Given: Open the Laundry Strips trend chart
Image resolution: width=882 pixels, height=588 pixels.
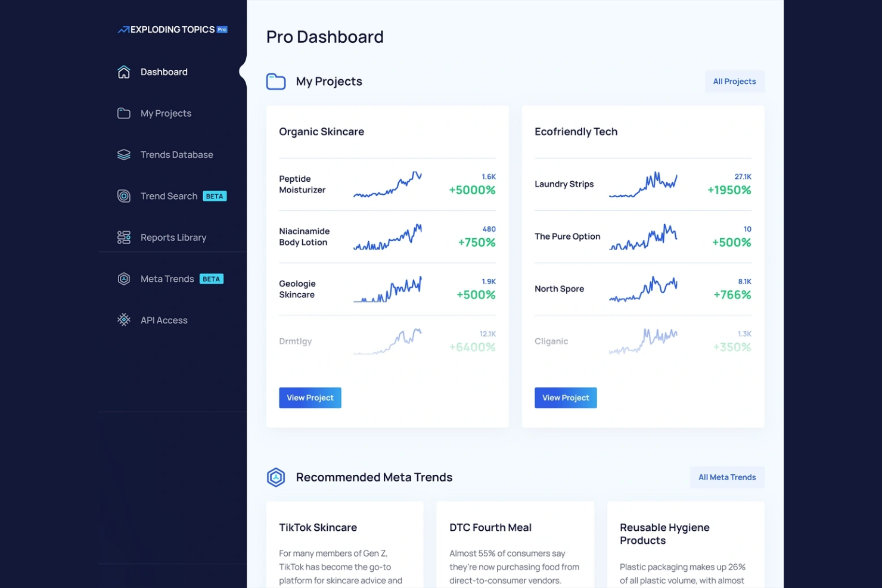Looking at the screenshot, I should pyautogui.click(x=643, y=184).
